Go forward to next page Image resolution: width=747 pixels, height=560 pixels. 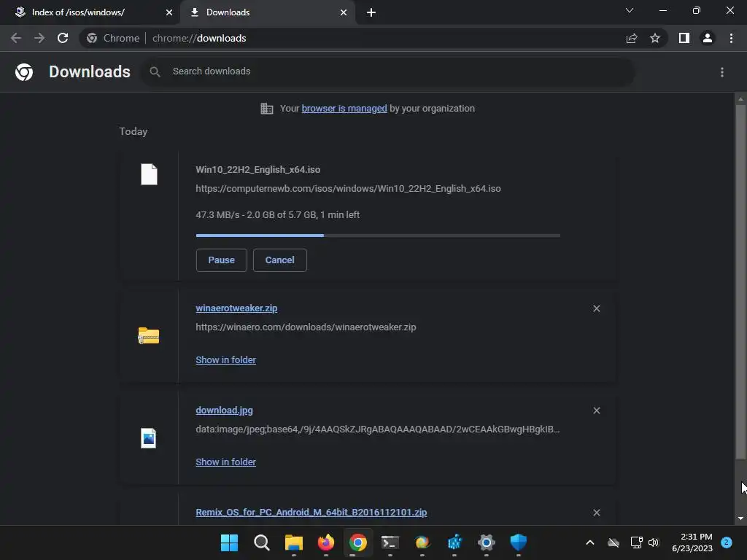coord(39,38)
